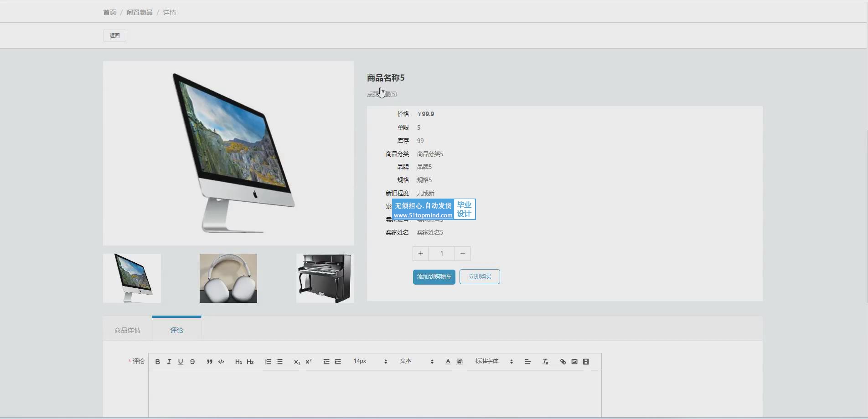Apply superscript formatting
This screenshot has height=419, width=868.
click(309, 362)
